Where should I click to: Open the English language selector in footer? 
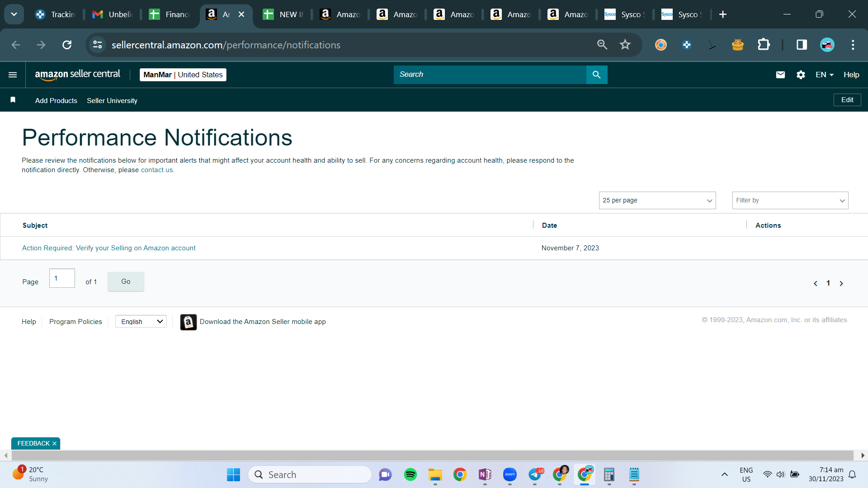coord(141,321)
